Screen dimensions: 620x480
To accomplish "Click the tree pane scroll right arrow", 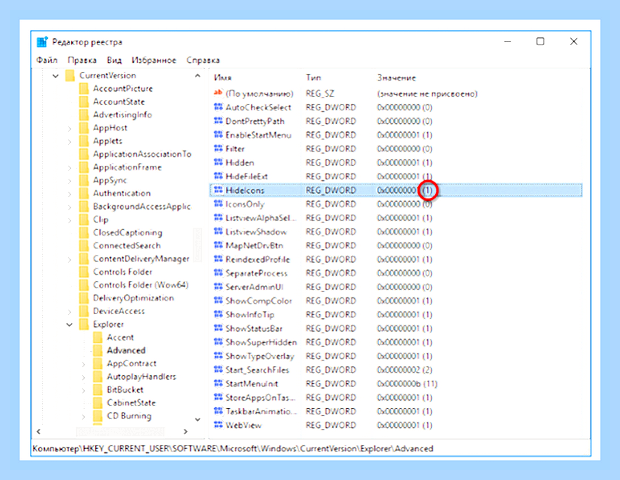I will (x=185, y=431).
